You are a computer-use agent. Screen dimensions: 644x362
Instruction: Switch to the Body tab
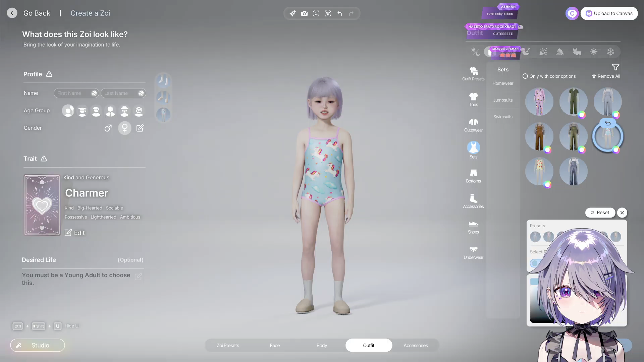(322, 345)
